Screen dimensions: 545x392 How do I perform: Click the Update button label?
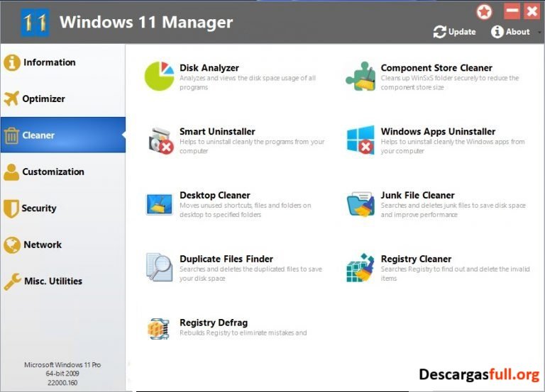pos(462,32)
